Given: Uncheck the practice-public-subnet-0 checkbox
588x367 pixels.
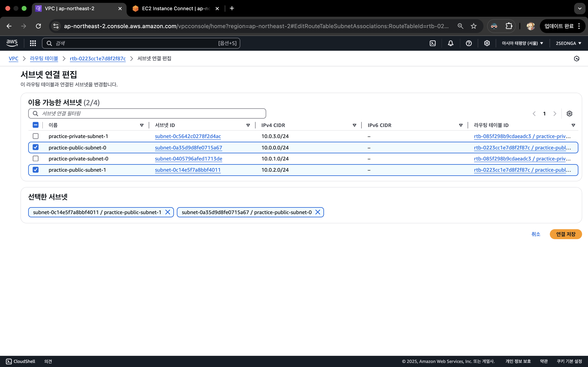Looking at the screenshot, I should click(x=36, y=147).
